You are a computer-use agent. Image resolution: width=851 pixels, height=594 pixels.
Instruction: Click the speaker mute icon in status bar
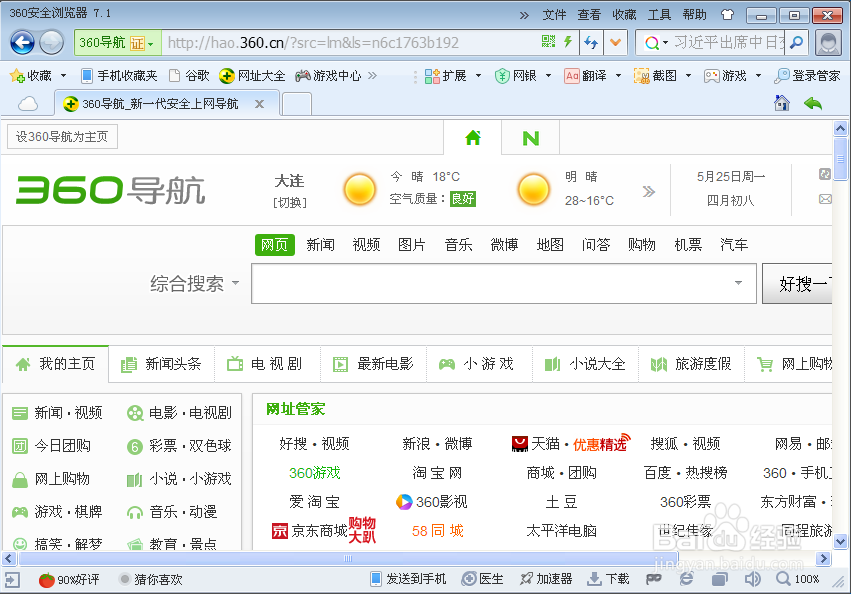coord(752,579)
